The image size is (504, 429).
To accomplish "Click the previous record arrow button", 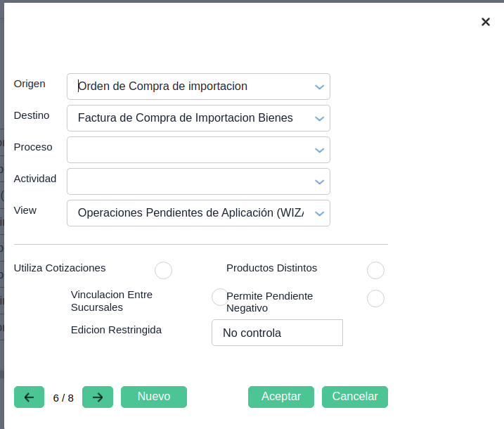I will click(29, 397).
